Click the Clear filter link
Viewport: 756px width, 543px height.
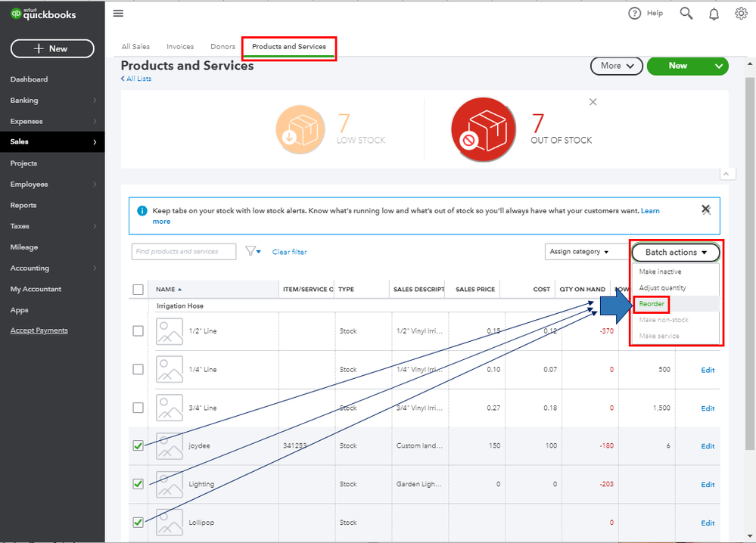289,252
